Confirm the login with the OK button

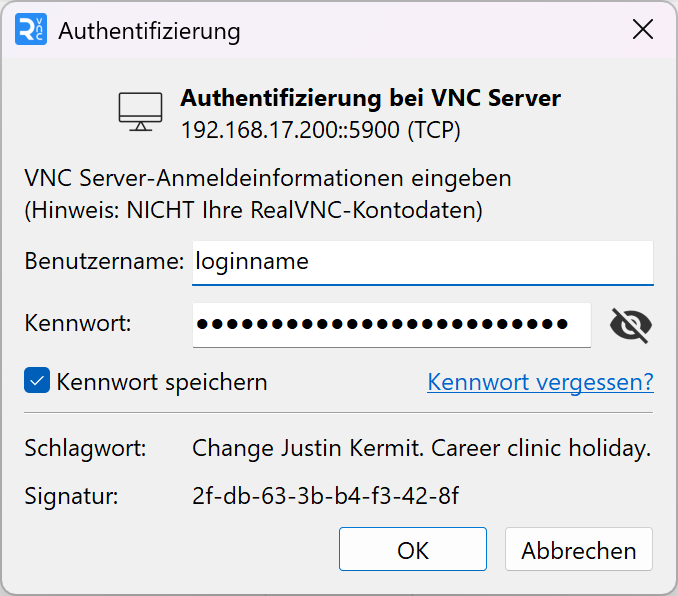tap(412, 550)
